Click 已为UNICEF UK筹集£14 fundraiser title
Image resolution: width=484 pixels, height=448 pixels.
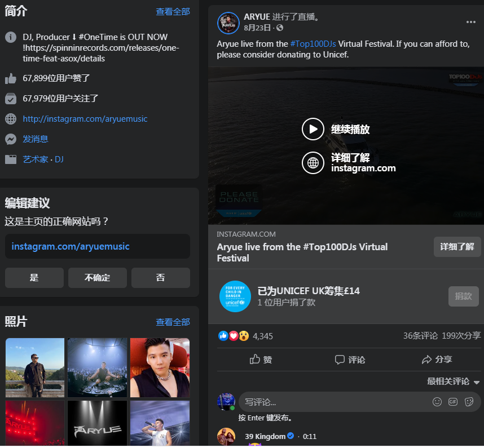(x=309, y=291)
